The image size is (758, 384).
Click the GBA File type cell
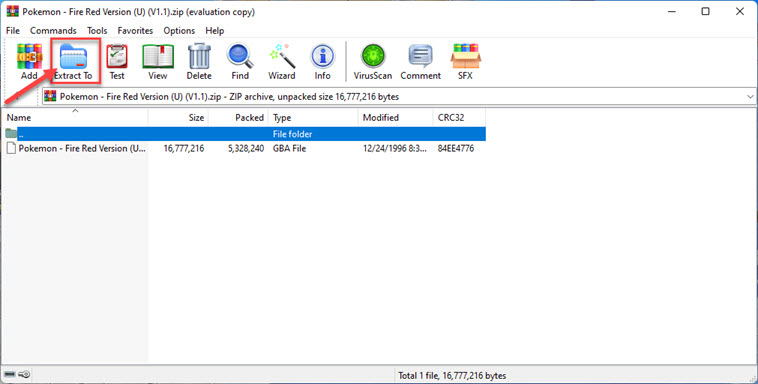pos(290,148)
